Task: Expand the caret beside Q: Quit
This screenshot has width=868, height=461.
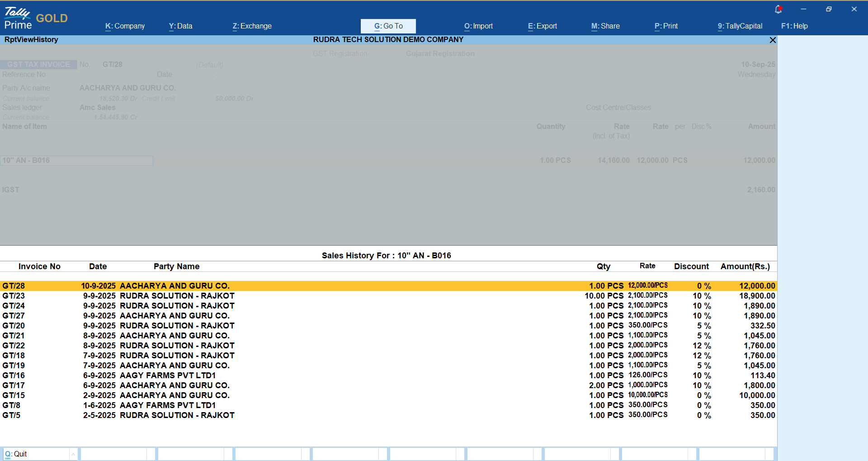Action: tap(73, 454)
